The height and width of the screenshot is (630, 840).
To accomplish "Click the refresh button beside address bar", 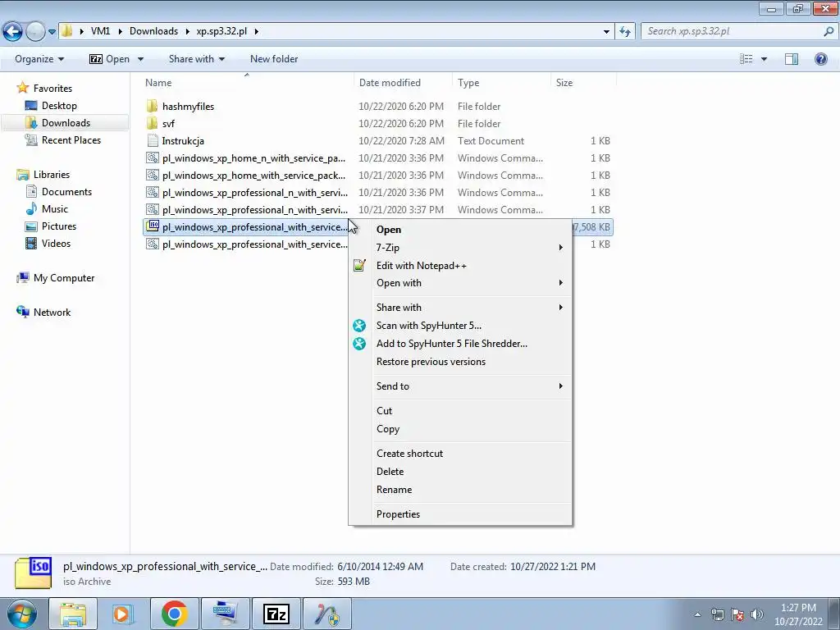I will point(624,31).
